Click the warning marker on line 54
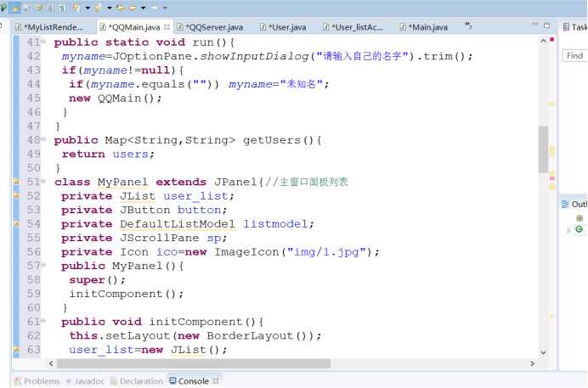Image resolution: width=588 pixels, height=388 pixels. click(x=16, y=223)
